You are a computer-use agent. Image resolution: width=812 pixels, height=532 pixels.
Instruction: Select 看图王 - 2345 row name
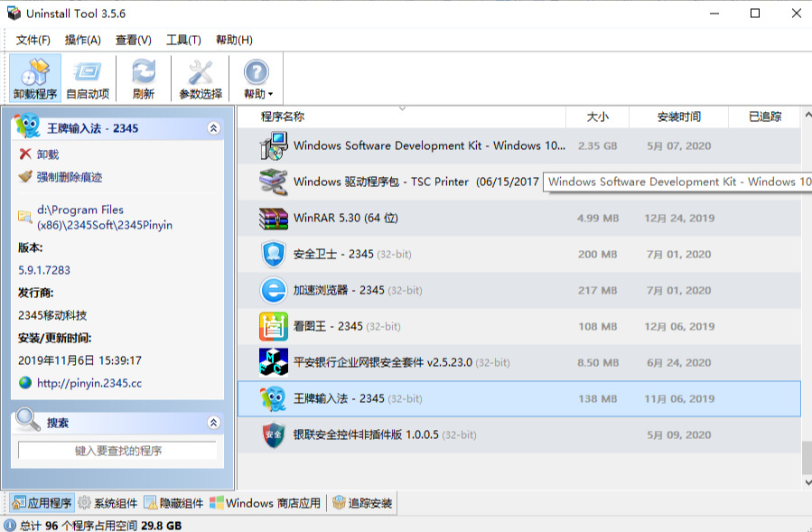(347, 326)
